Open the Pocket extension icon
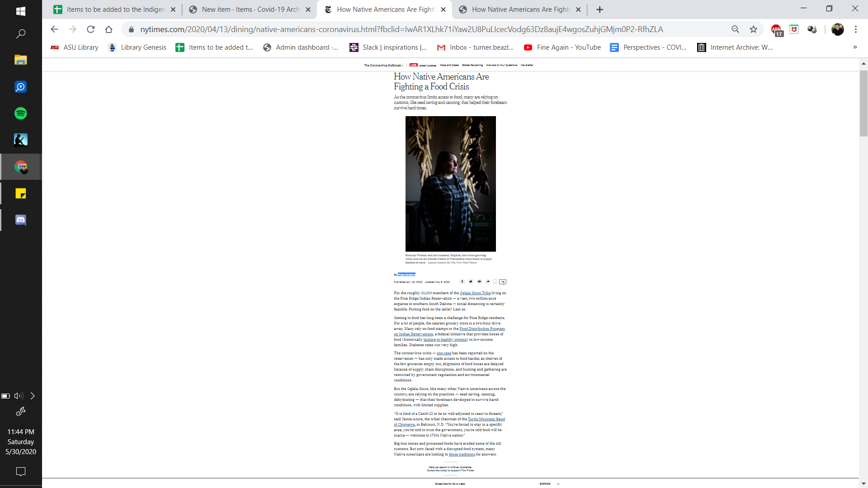The image size is (868, 488). [794, 29]
